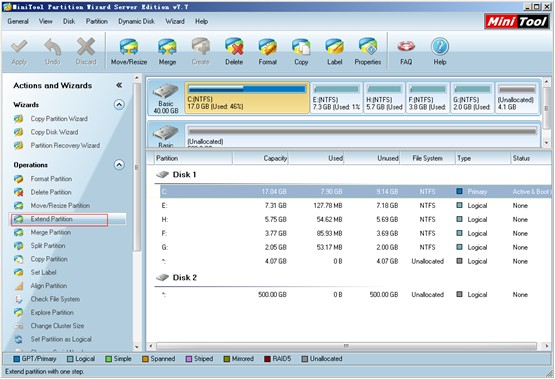Click the Delete partition toolbar icon
The image size is (555, 379).
pyautogui.click(x=234, y=52)
